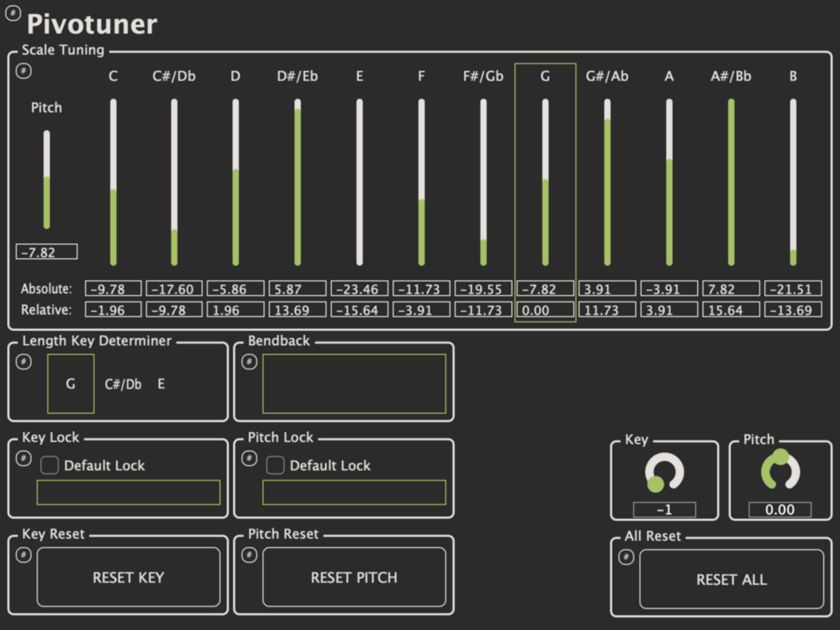The width and height of the screenshot is (840, 630).
Task: Click the RESET ALL button
Action: (731, 579)
